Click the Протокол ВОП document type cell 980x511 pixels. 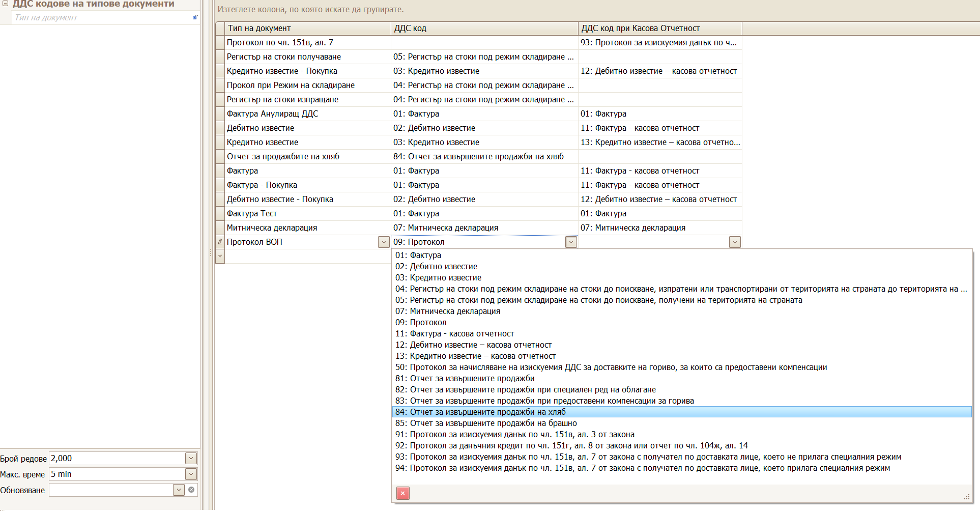pos(302,242)
